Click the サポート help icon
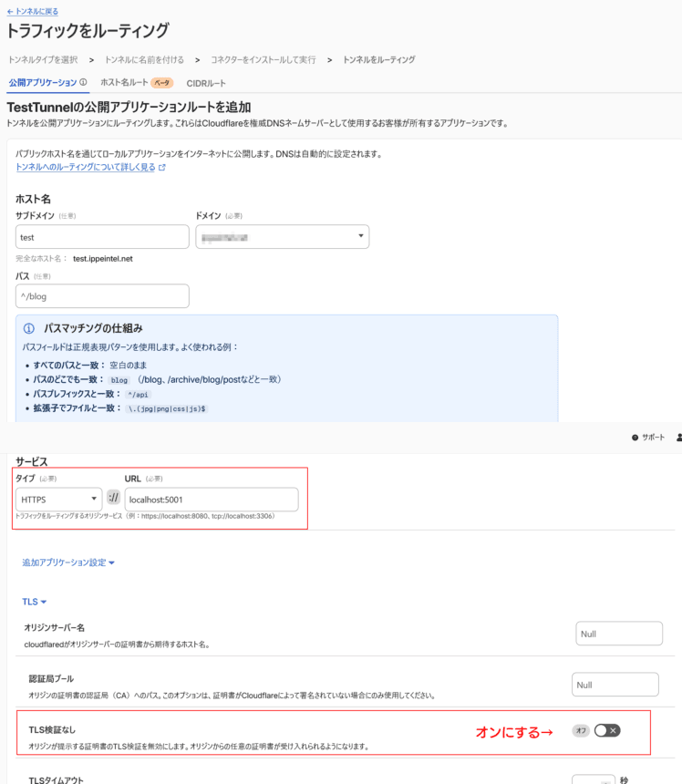 (635, 438)
